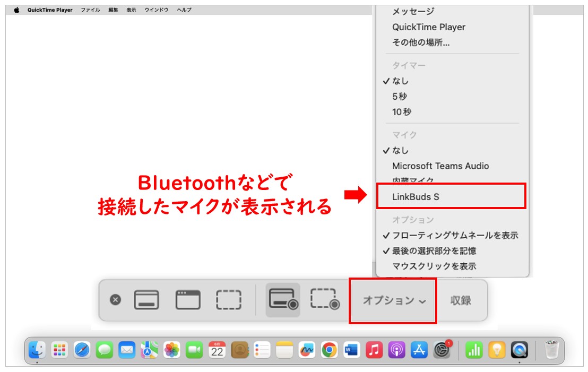Set timer to なし
The width and height of the screenshot is (588, 372).
coord(400,81)
